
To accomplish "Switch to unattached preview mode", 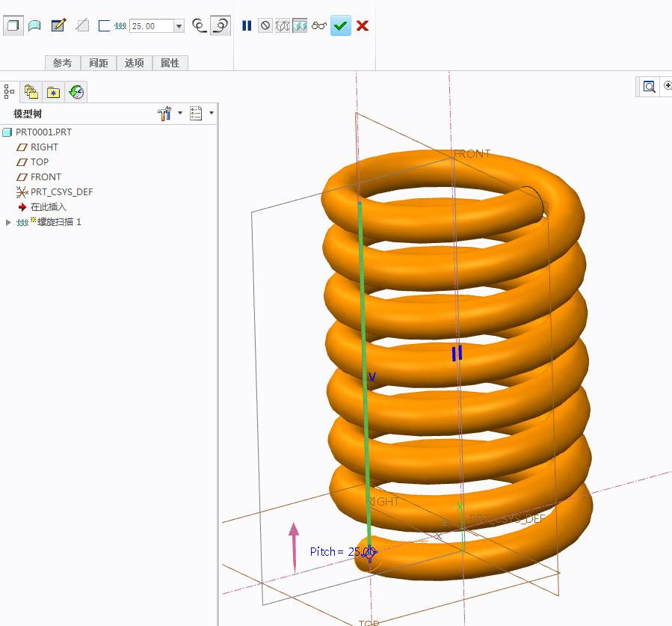I will pyautogui.click(x=282, y=25).
